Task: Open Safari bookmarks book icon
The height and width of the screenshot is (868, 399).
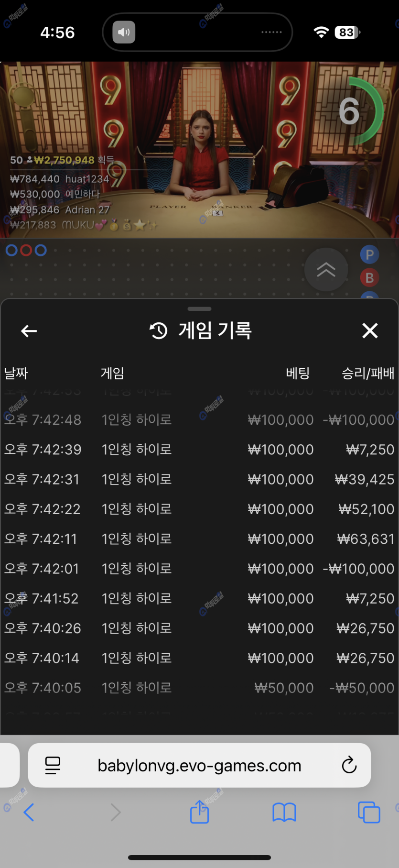Action: point(284,812)
